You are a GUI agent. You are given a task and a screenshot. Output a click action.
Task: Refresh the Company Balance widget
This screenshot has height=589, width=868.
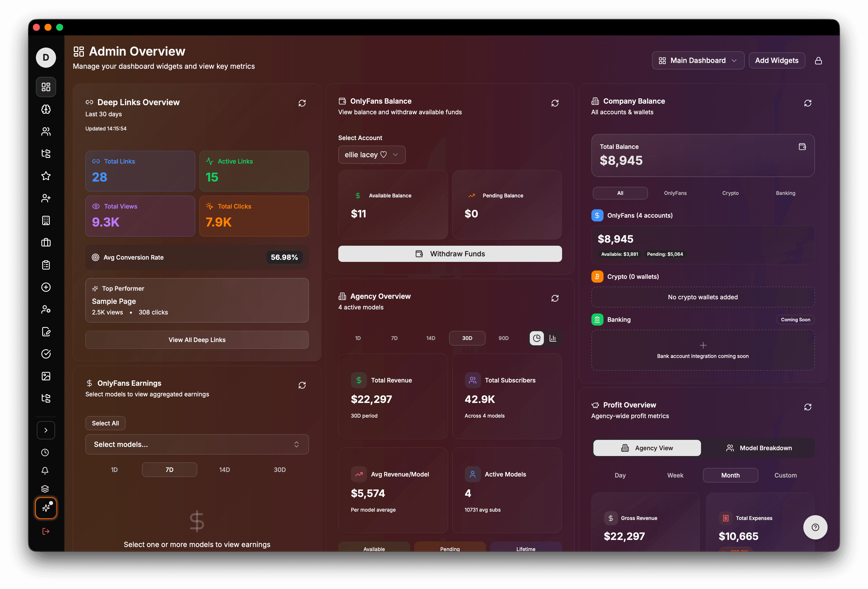click(807, 103)
